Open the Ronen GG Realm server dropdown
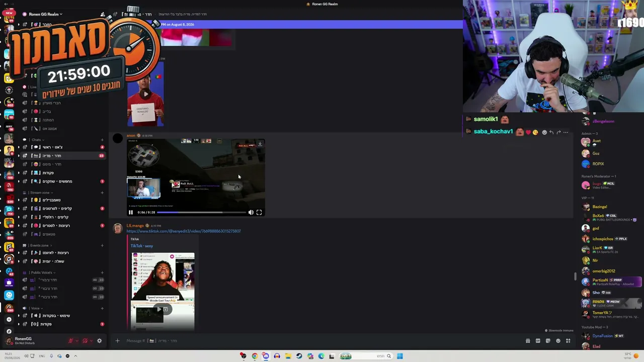The image size is (644, 362). (x=45, y=14)
